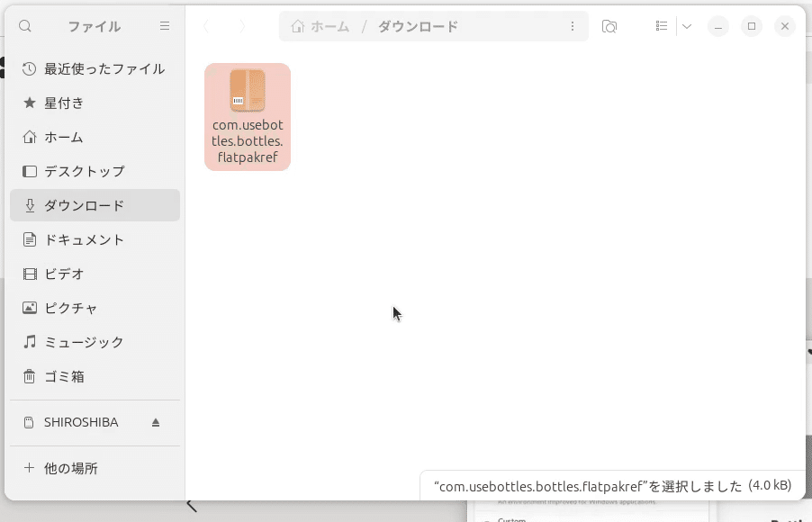Click ホーム in the path bar
This screenshot has width=812, height=522.
tap(329, 26)
